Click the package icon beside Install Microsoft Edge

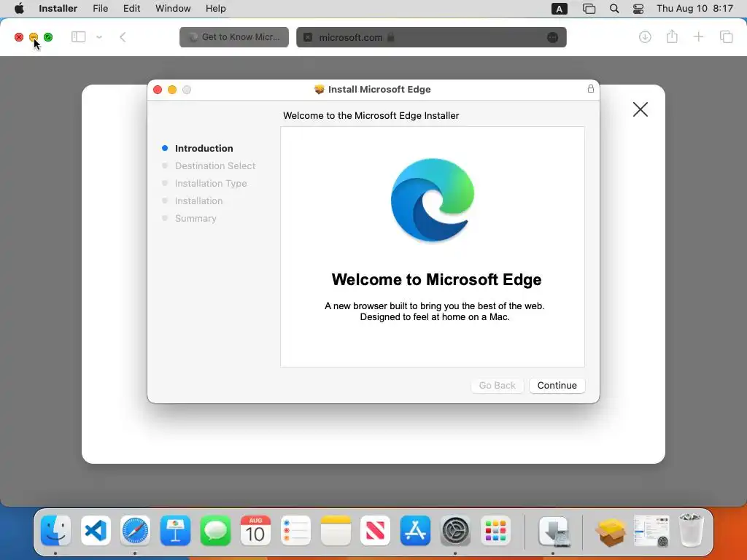(x=320, y=89)
